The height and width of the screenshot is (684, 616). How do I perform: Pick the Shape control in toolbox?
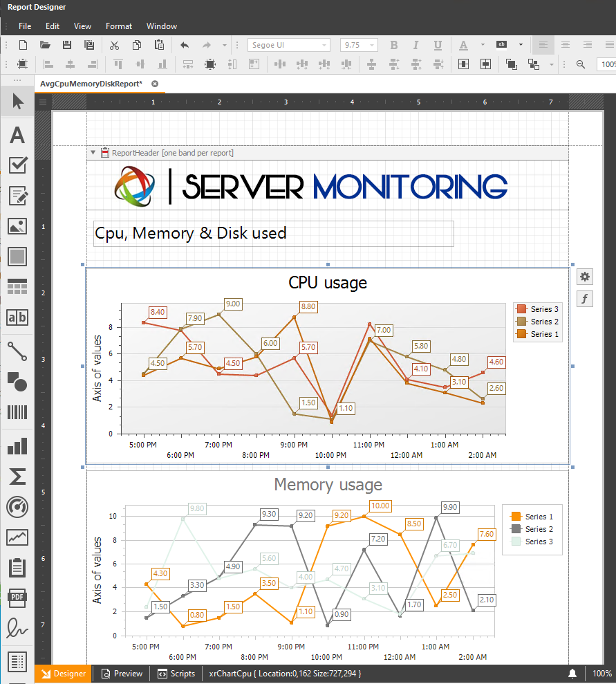click(17, 382)
